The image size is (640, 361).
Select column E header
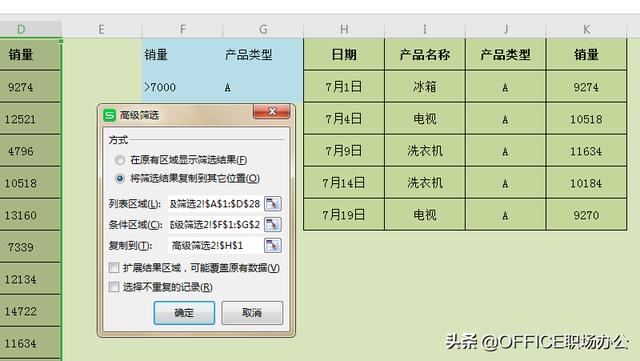pyautogui.click(x=102, y=29)
